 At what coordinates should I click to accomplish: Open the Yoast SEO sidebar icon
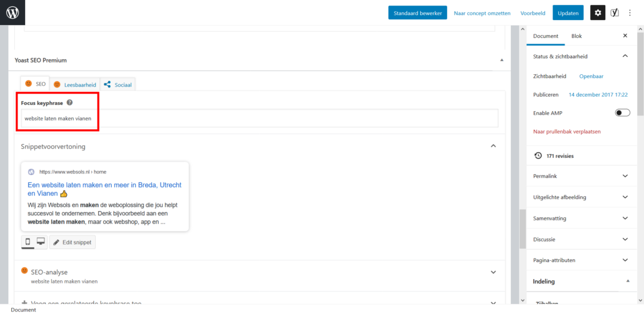615,12
